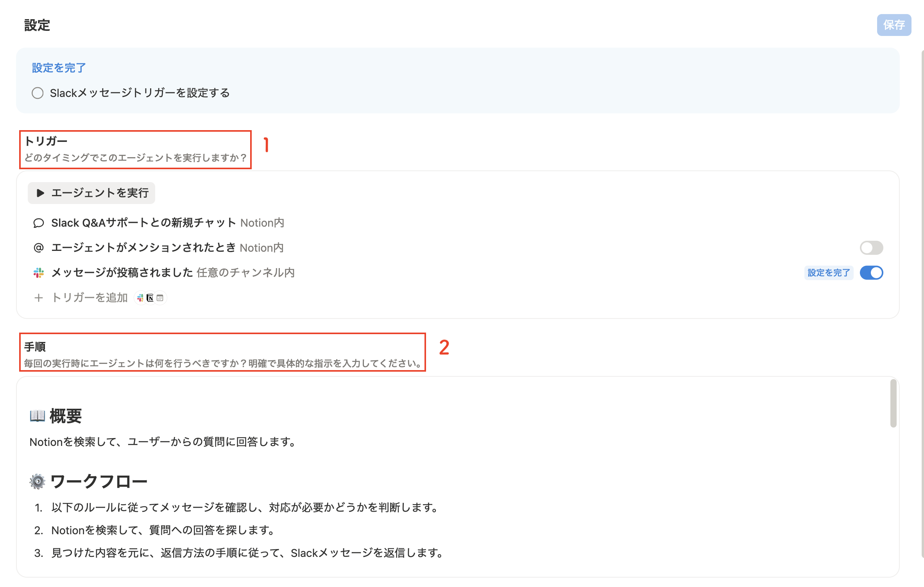Viewport: 924px width, 587px height.
Task: Enable the エージェントがメンションされたとき toggle
Action: click(871, 248)
